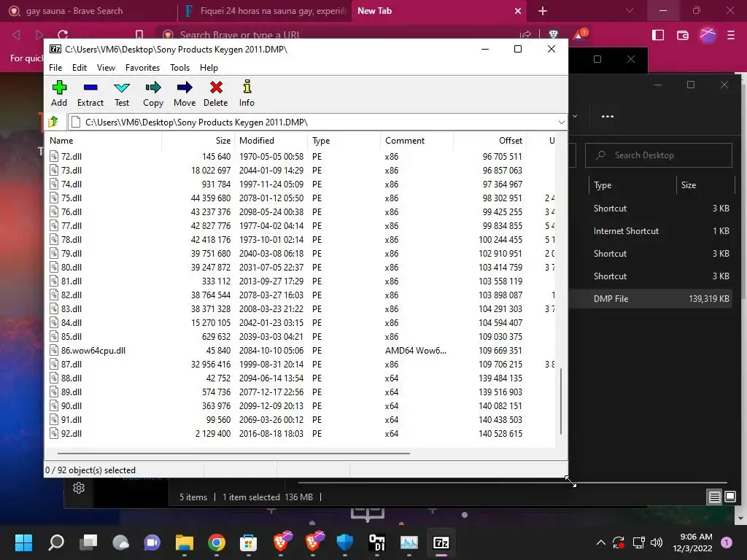This screenshot has width=747, height=560.
Task: Open Microsoft Store from the taskbar
Action: [x=248, y=542]
